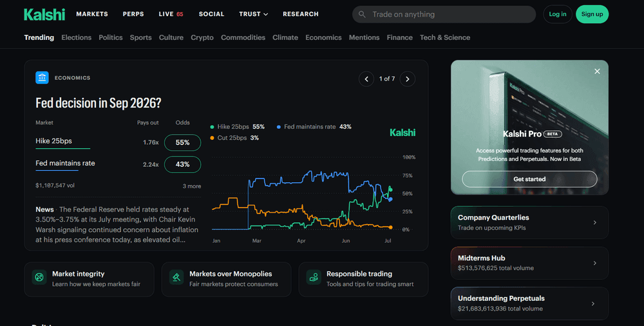Select the Culture category tab
Screen dimensions: 644x326
point(171,37)
